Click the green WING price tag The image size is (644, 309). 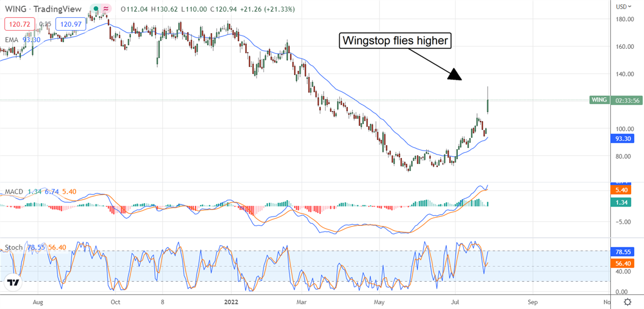tap(600, 100)
